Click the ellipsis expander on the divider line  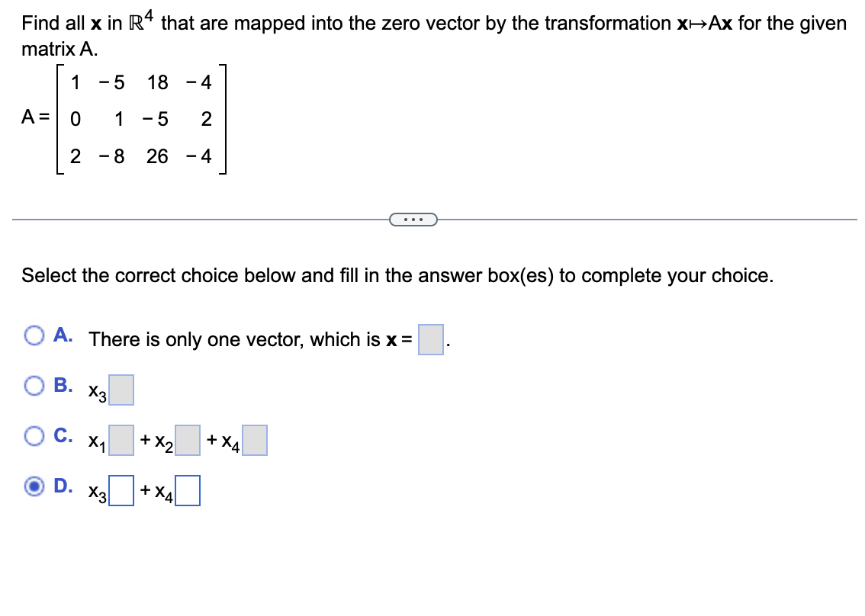pyautogui.click(x=413, y=219)
